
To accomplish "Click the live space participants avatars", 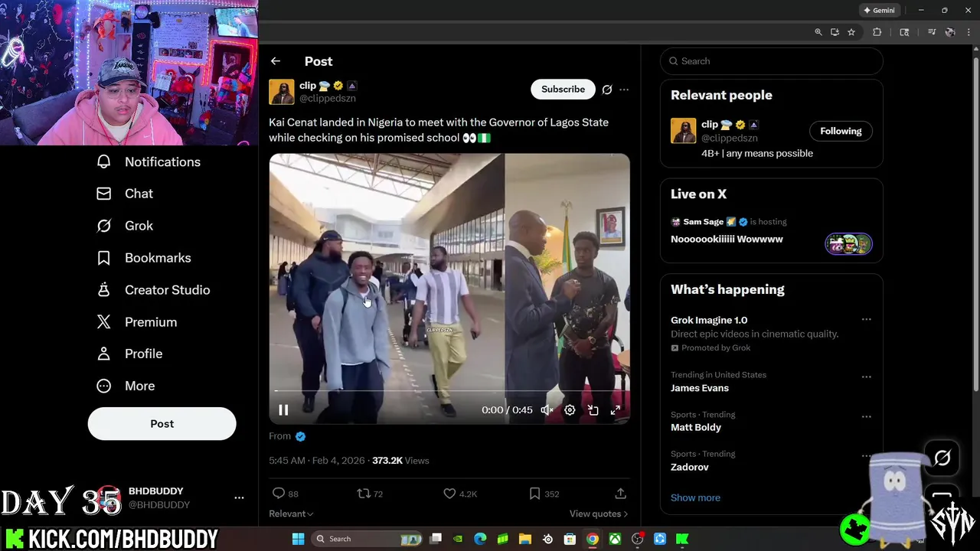I will [x=848, y=244].
